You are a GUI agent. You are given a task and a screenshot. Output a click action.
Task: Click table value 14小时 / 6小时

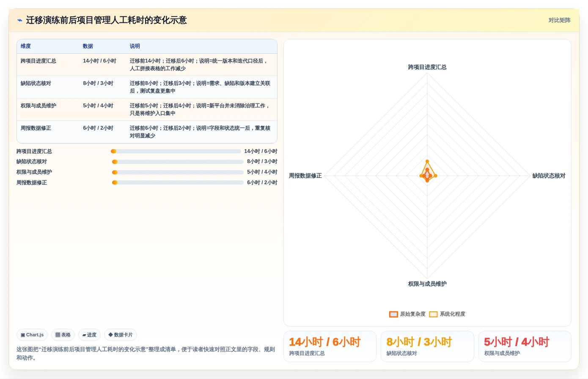pyautogui.click(x=99, y=61)
